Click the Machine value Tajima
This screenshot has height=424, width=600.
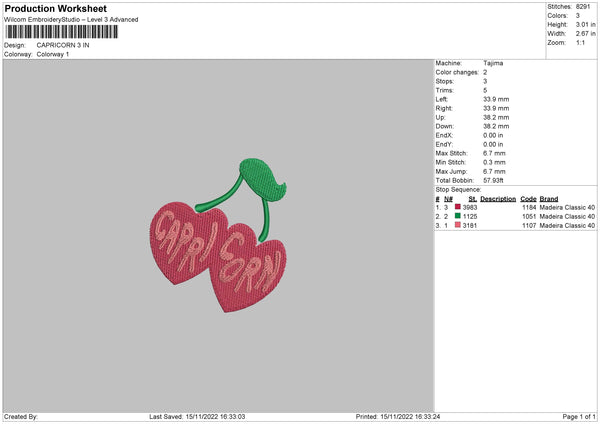click(x=493, y=63)
